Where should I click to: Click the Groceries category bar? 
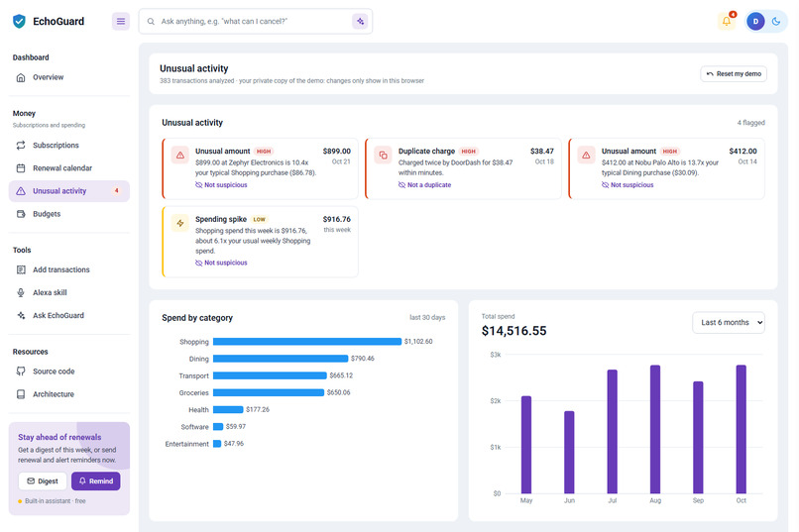coord(269,392)
